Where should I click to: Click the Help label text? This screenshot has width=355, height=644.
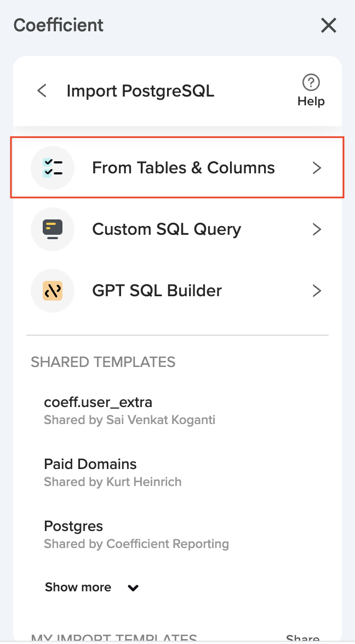[311, 101]
